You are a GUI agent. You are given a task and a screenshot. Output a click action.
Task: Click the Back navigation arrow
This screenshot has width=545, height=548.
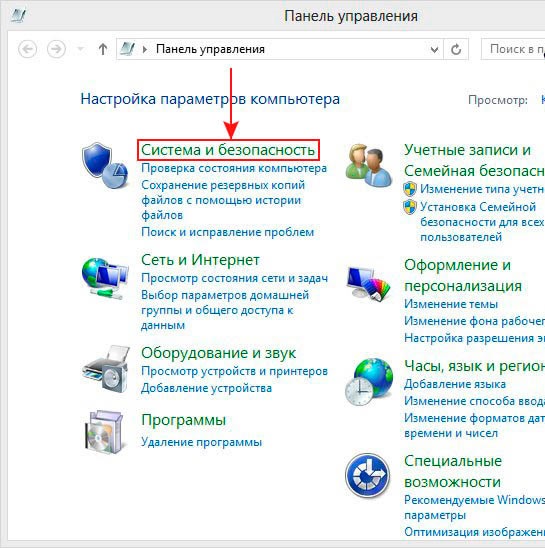pos(28,49)
